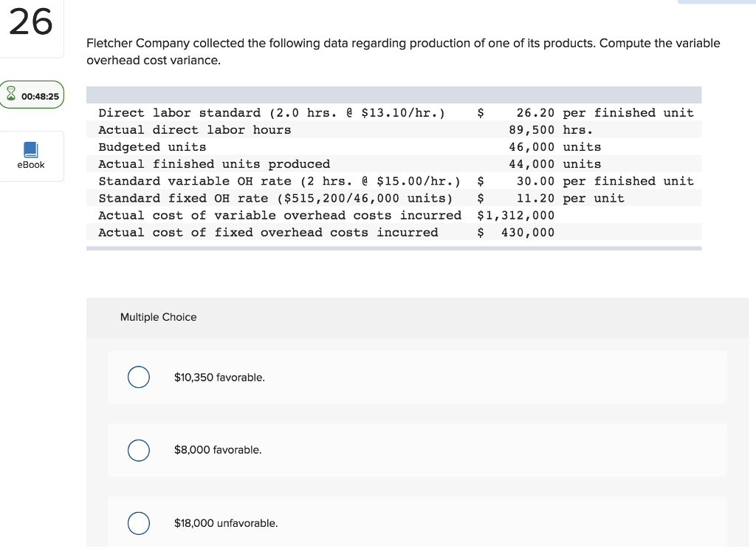This screenshot has height=549, width=756.
Task: Click the 00:48:25 countdown time
Action: (41, 96)
